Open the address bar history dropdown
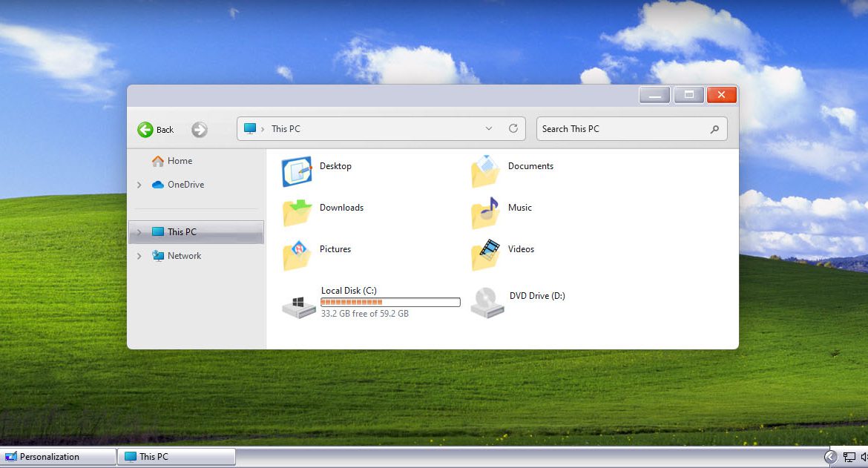The width and height of the screenshot is (868, 468). 489,128
